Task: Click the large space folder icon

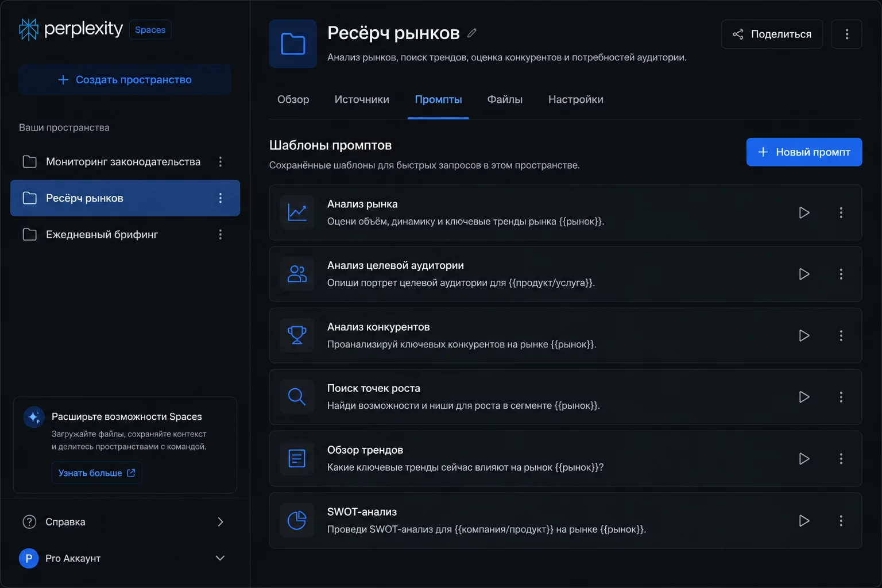Action: coord(293,44)
